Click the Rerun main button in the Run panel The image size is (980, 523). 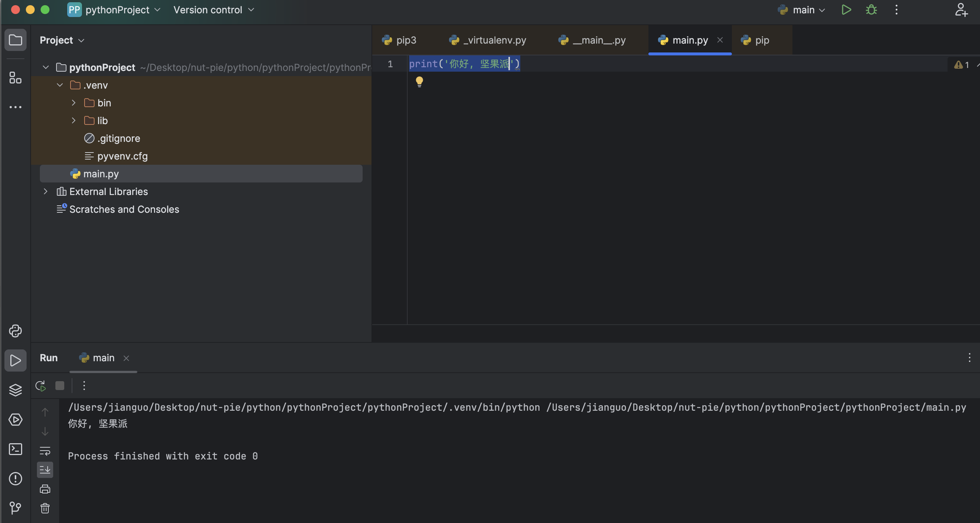coord(41,386)
